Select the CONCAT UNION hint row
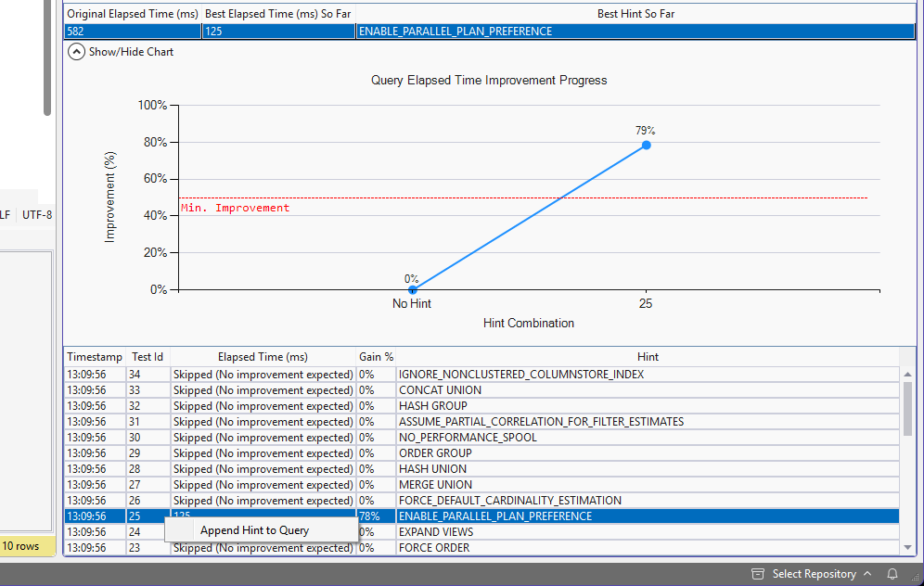 481,390
